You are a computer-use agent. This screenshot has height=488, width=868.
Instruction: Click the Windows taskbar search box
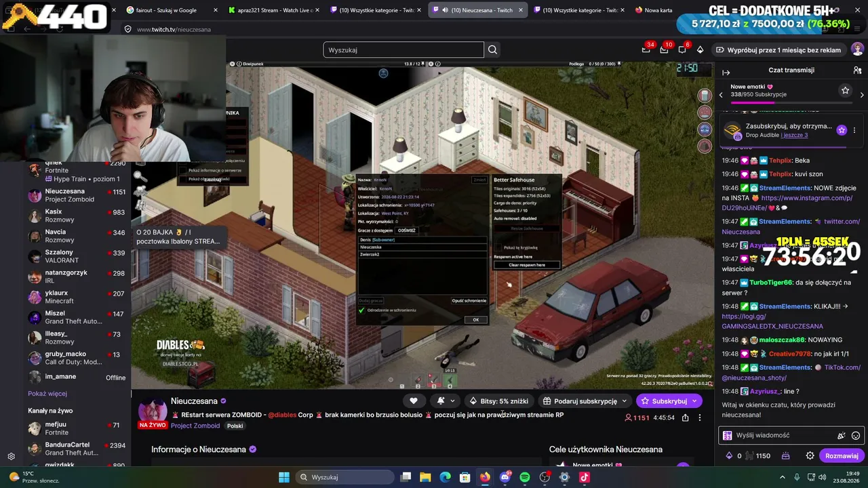(344, 477)
